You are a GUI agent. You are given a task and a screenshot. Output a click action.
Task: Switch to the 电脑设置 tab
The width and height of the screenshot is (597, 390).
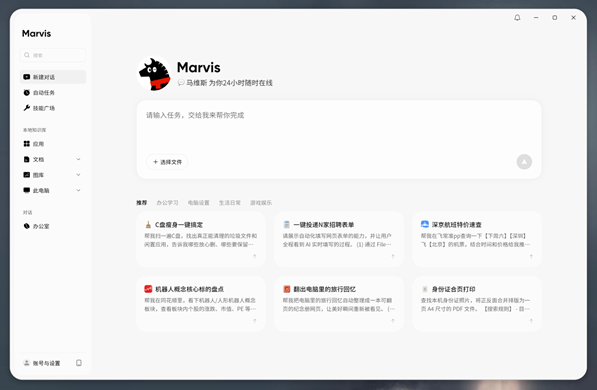pos(199,203)
